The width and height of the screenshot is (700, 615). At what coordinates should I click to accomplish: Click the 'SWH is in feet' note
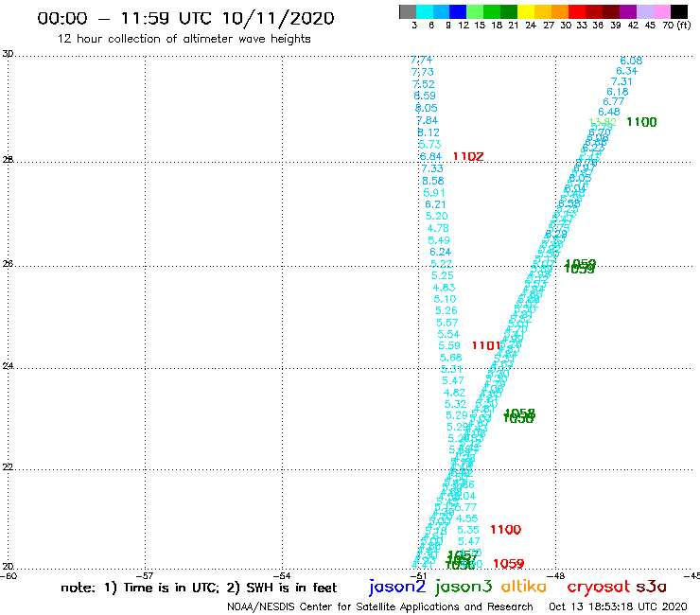pyautogui.click(x=291, y=588)
